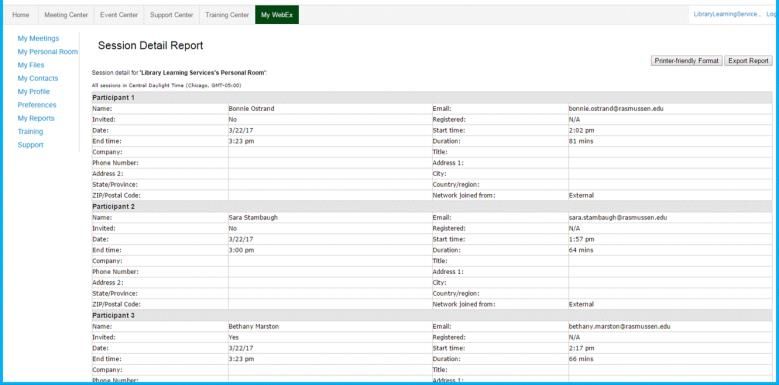Click email sara.stambaugh@rasmussen.edu
779x385 pixels.
[x=618, y=218]
